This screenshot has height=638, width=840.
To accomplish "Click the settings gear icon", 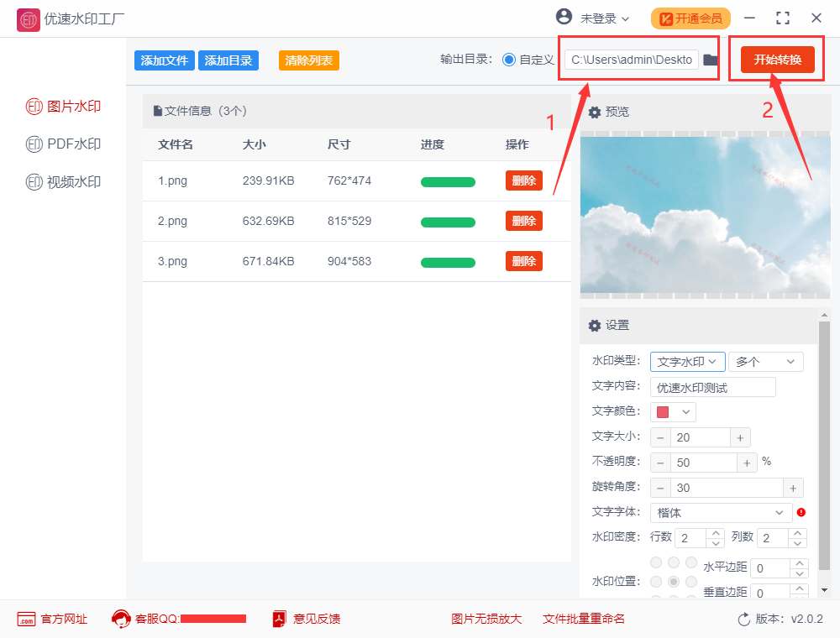I will click(595, 326).
